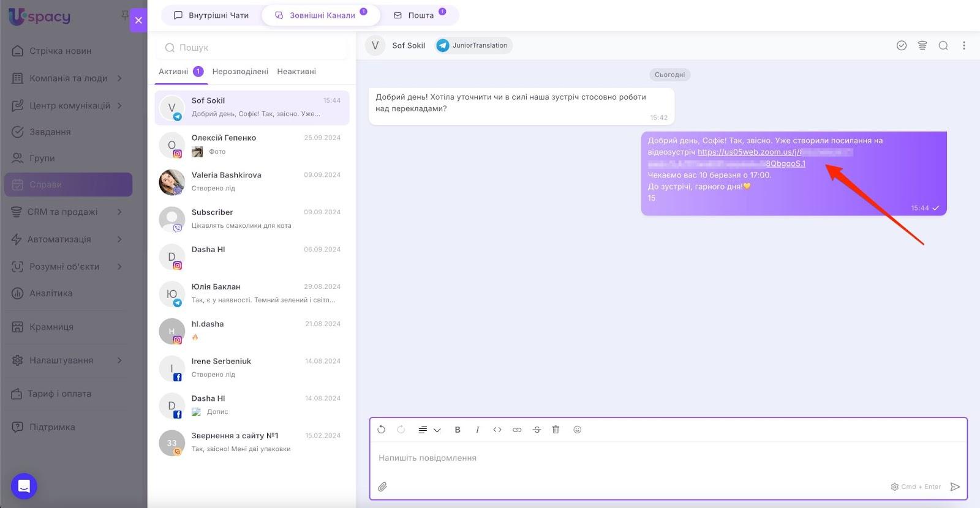Viewport: 980px width, 508px height.
Task: Switch to Зовнішні Канали tab
Action: 321,15
